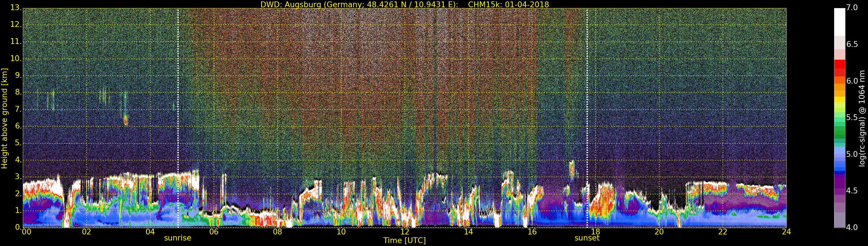Click the Time [UTC] x-axis label

(x=404, y=241)
